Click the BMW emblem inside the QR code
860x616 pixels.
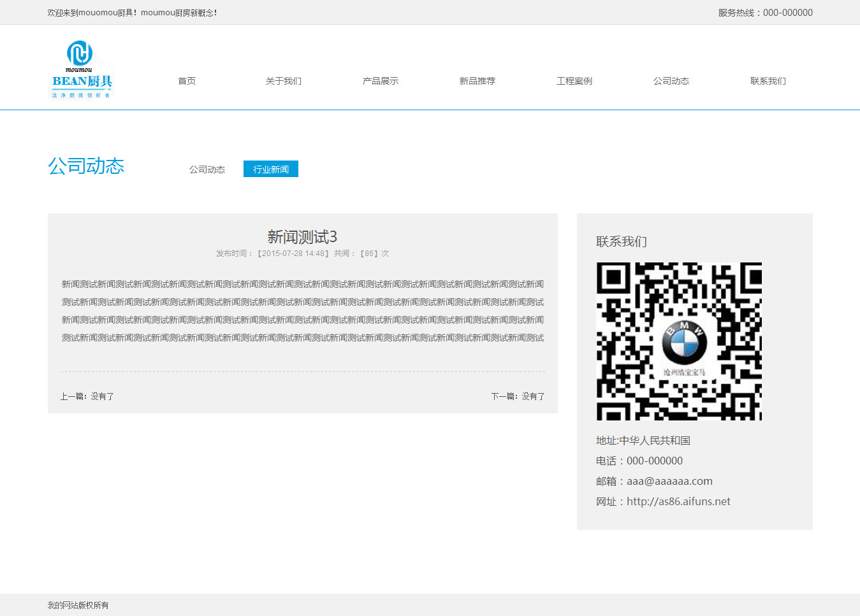[x=684, y=342]
